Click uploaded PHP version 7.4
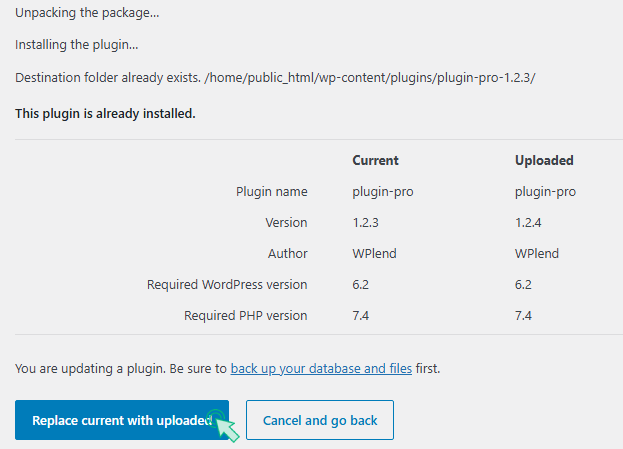Image resolution: width=623 pixels, height=449 pixels. (x=523, y=315)
